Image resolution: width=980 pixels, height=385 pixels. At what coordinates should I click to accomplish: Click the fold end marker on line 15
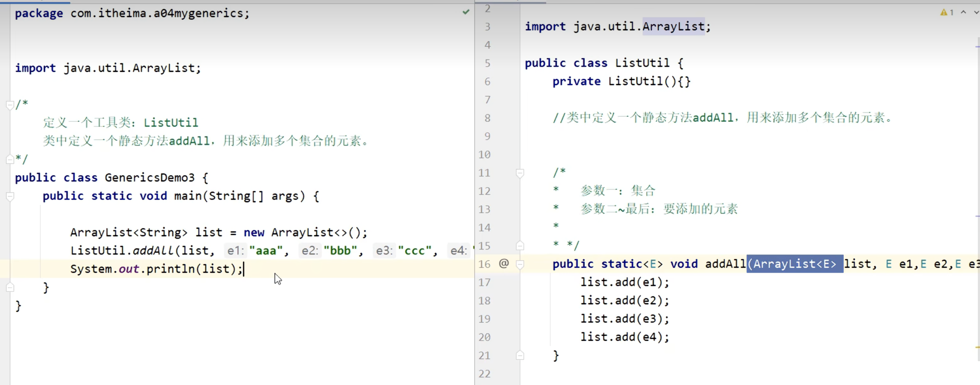[x=520, y=246]
